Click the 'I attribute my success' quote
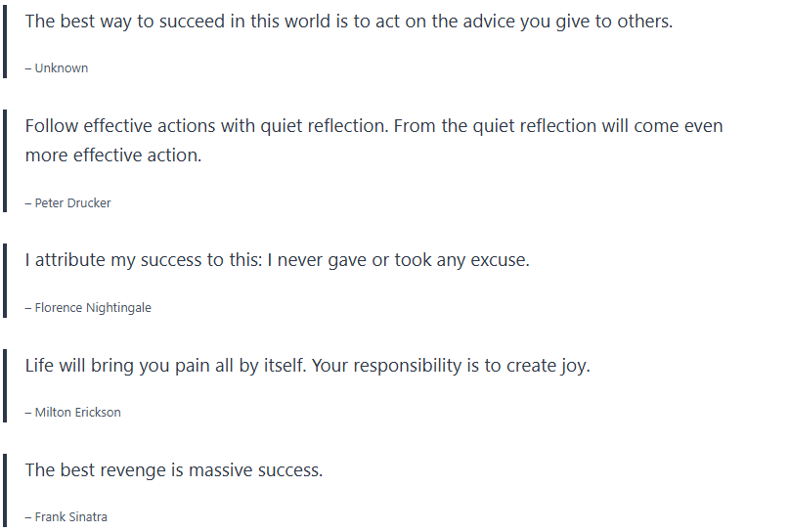 coord(277,261)
